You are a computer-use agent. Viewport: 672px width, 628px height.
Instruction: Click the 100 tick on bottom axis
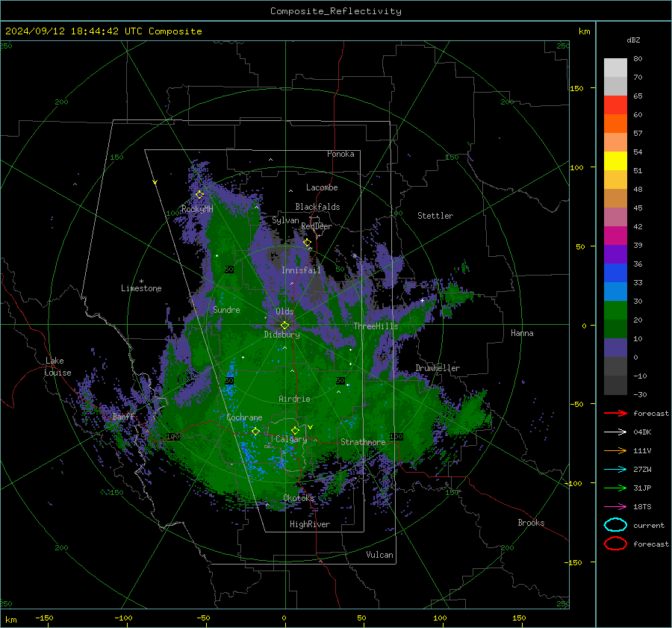440,618
